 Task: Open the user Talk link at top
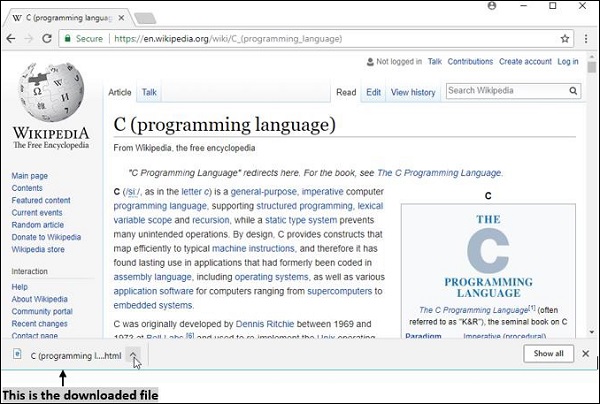435,61
